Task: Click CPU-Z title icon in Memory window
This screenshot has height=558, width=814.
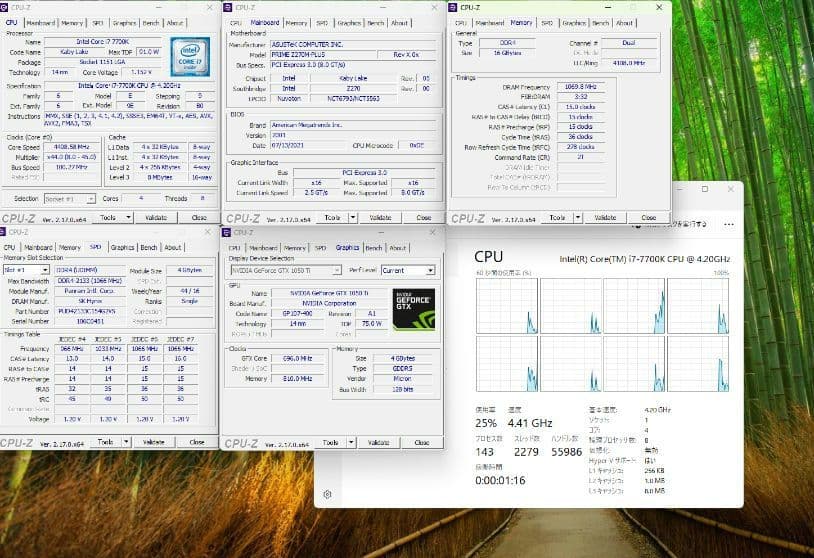Action: pos(453,7)
